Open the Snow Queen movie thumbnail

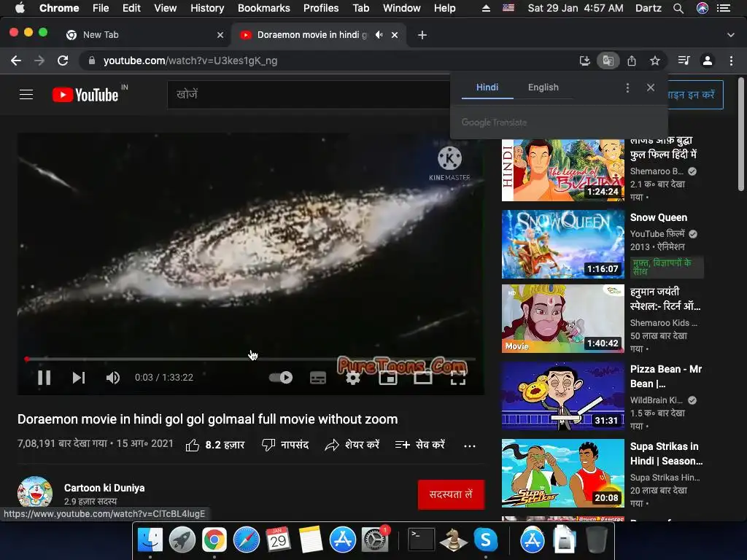[x=562, y=244]
